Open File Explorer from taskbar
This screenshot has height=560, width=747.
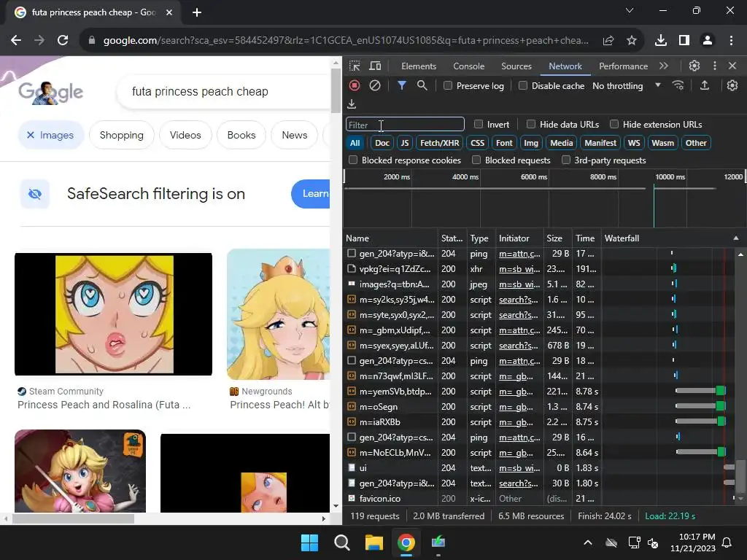coord(374,542)
